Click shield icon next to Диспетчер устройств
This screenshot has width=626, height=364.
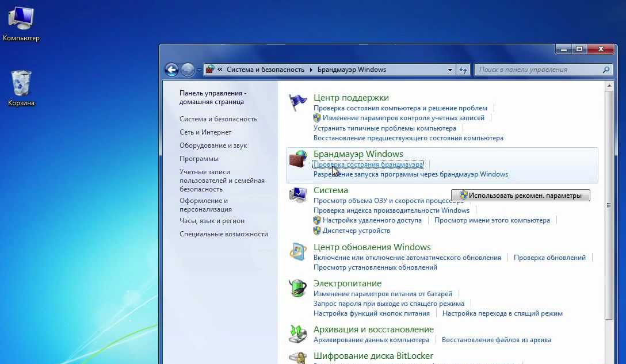pyautogui.click(x=317, y=231)
